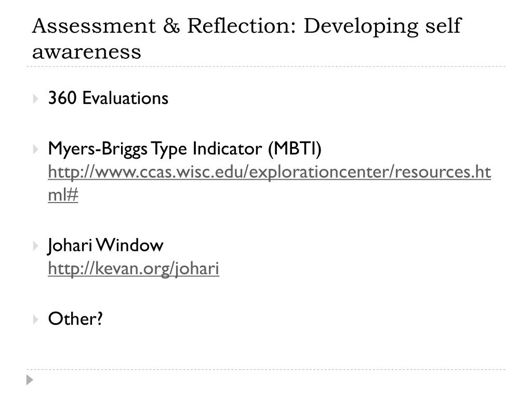Click the bullet arrow beside Johari Window

click(35, 246)
